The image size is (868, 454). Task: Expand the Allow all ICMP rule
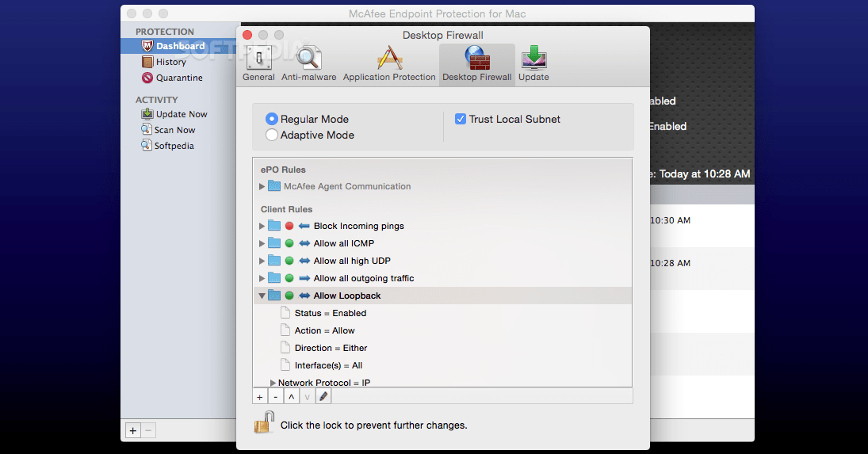coord(262,243)
